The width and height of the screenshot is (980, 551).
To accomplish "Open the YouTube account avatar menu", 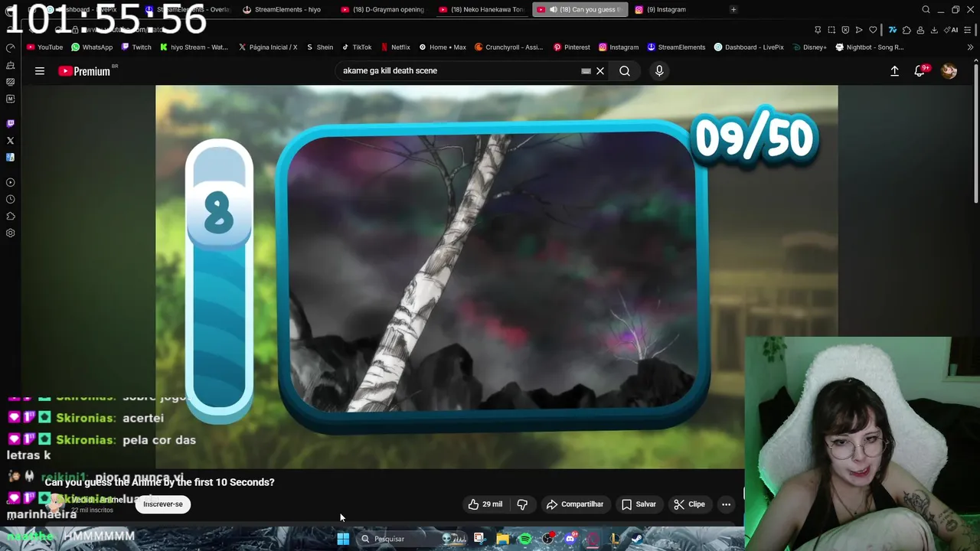I will coord(949,71).
